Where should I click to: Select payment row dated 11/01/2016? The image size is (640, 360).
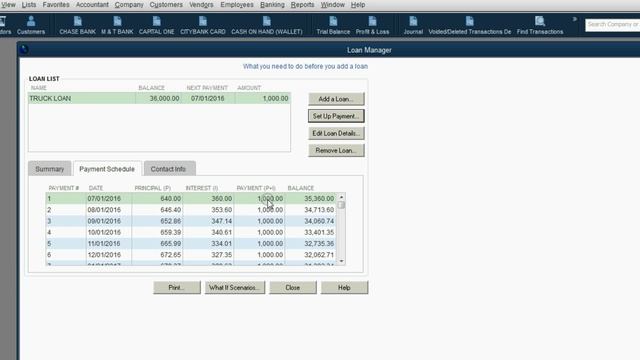[191, 243]
